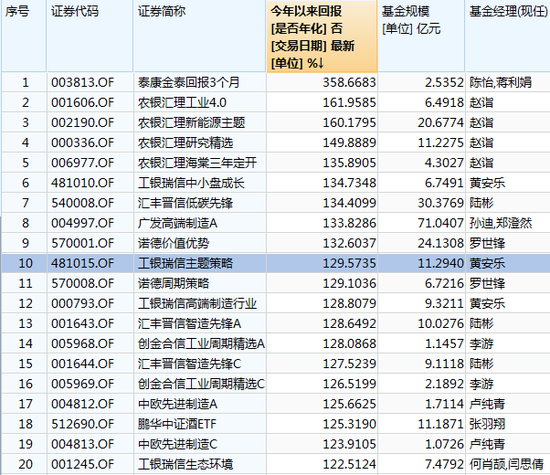Select fund name 农银汇理海棠三年定开
The width and height of the screenshot is (550, 475).
[x=197, y=163]
